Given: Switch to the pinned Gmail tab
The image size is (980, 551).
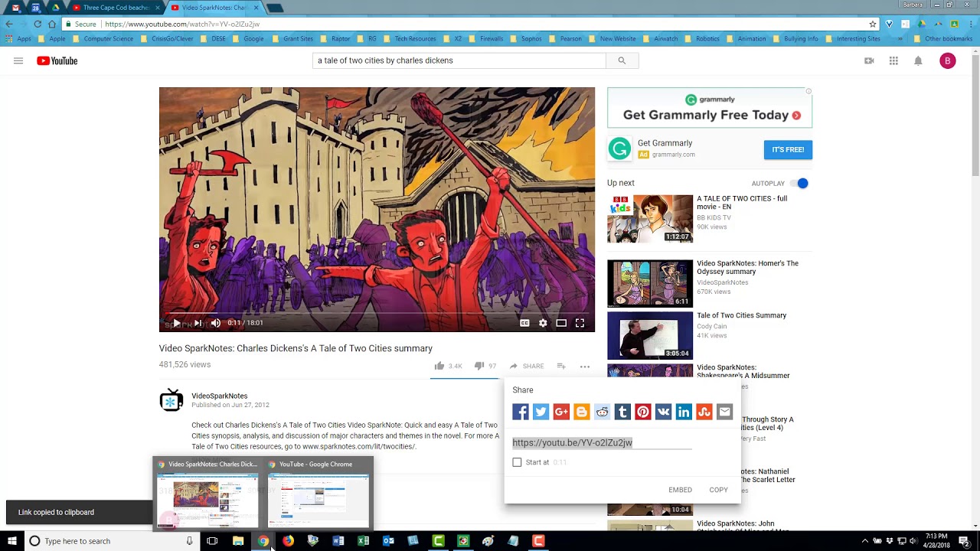Looking at the screenshot, I should (x=15, y=8).
